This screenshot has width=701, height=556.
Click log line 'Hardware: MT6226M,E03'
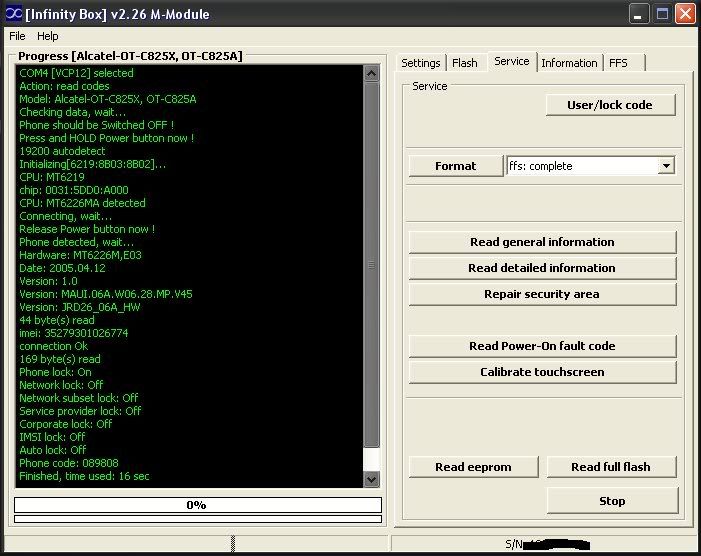[80, 255]
